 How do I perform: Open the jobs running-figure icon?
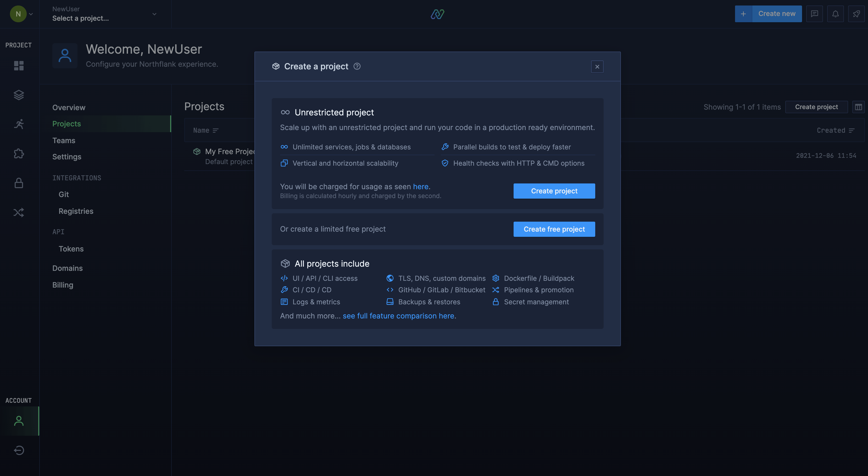[19, 124]
